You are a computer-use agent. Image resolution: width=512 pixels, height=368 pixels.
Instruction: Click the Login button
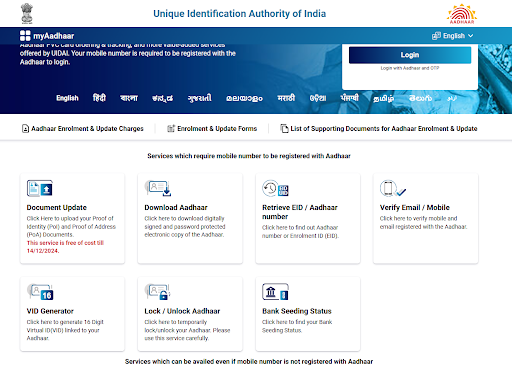[410, 55]
